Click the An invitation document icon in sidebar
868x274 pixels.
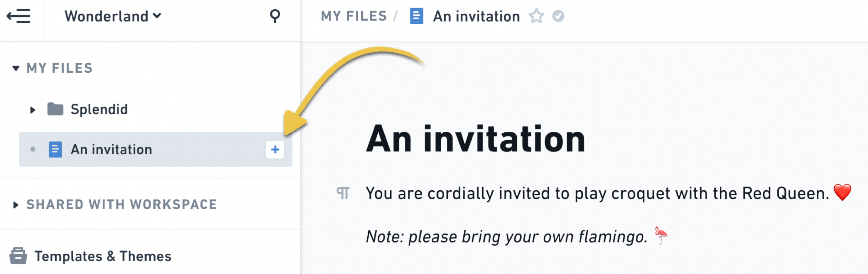pyautogui.click(x=55, y=149)
